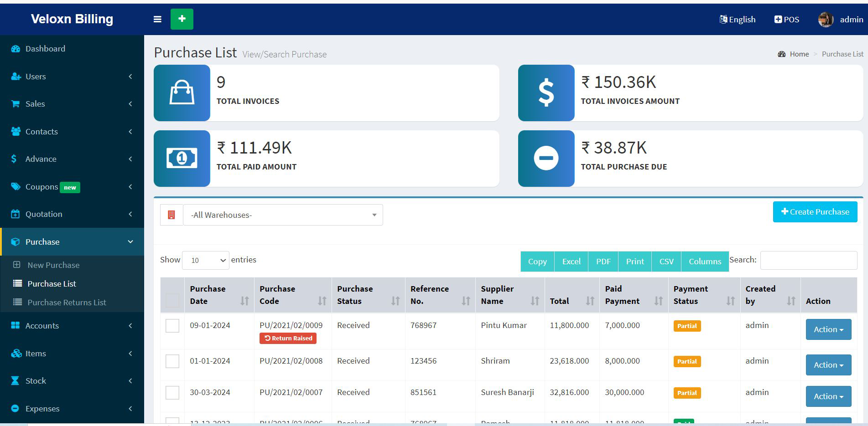Click the green plus quick-add button

182,19
